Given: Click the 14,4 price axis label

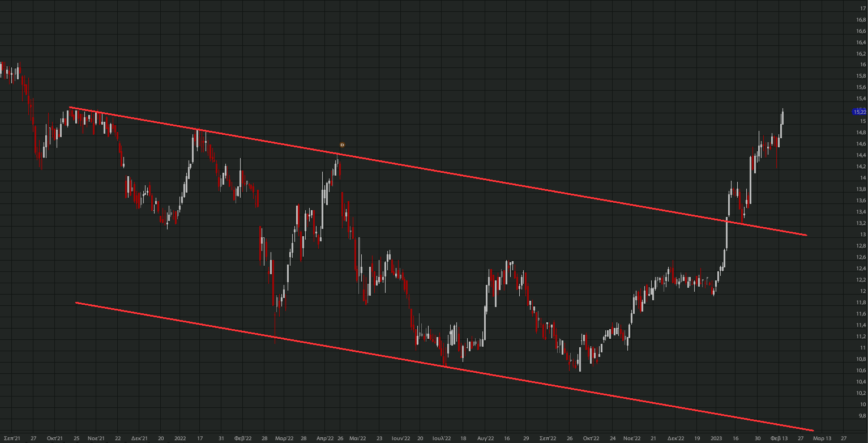Looking at the screenshot, I should tap(861, 155).
